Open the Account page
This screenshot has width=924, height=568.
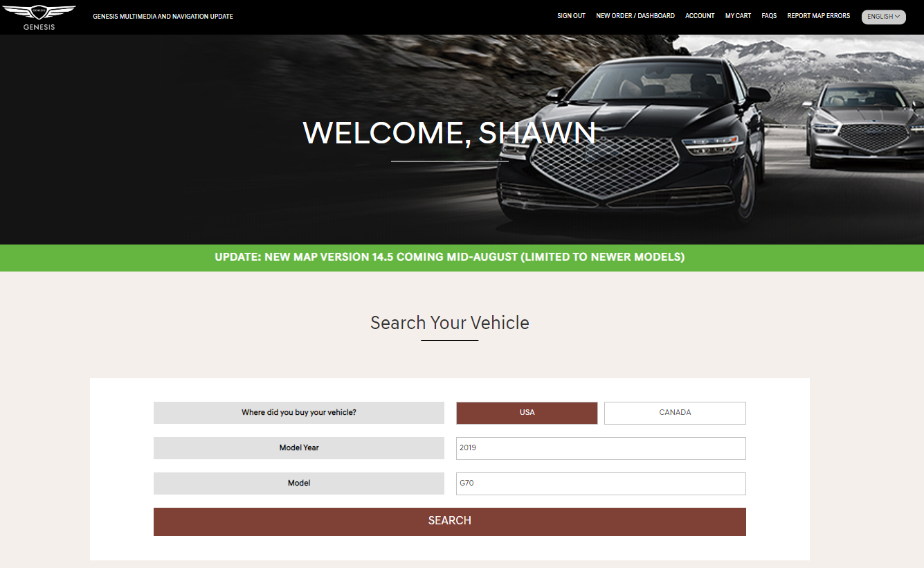click(700, 16)
